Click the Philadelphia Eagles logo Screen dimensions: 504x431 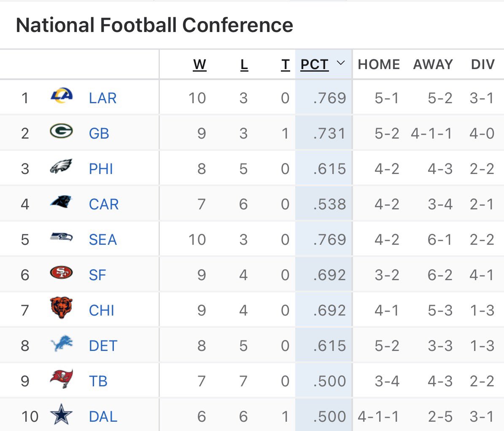[x=61, y=167]
